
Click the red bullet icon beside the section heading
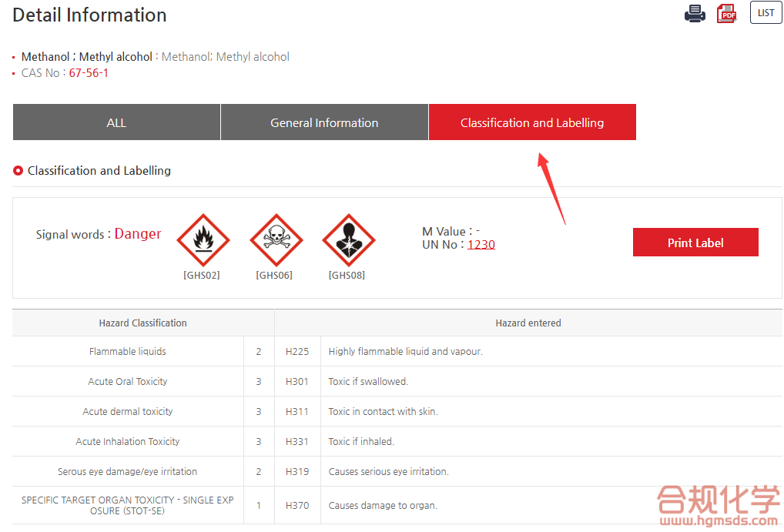click(18, 170)
